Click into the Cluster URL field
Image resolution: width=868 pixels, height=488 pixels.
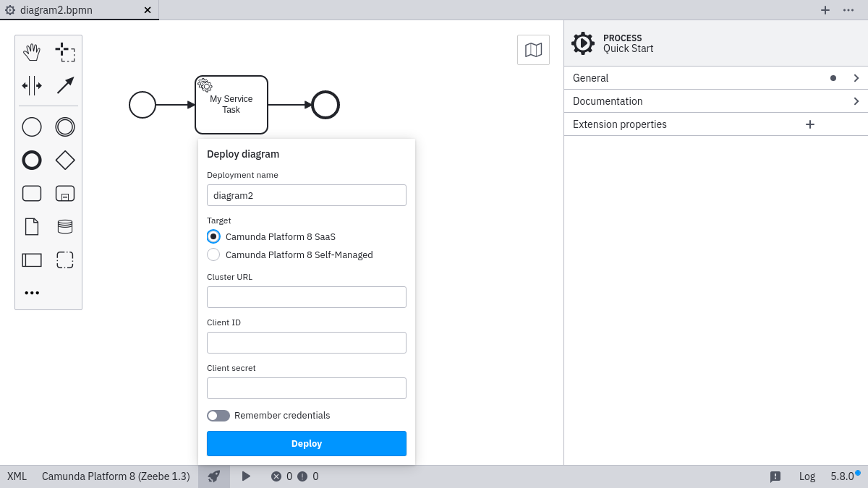pyautogui.click(x=307, y=297)
